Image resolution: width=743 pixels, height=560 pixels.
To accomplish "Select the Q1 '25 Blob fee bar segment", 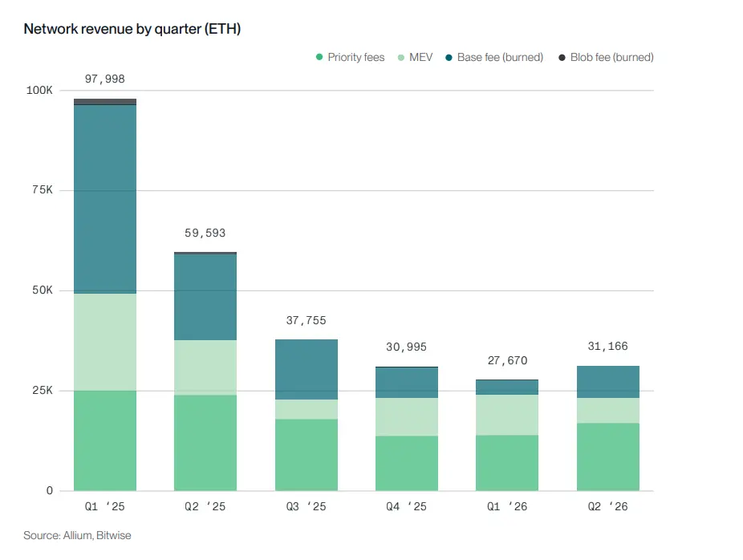I will [x=105, y=101].
